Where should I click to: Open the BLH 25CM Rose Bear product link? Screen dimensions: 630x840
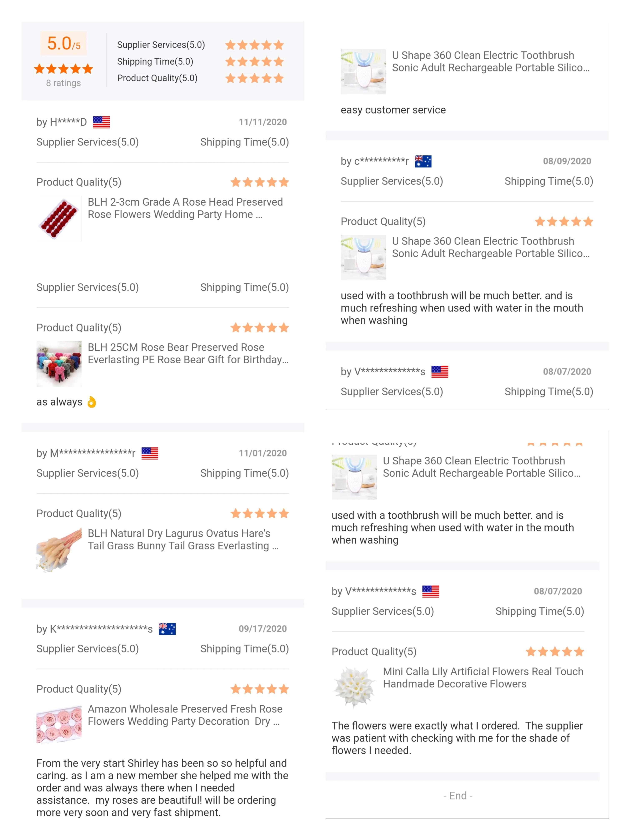click(x=188, y=353)
